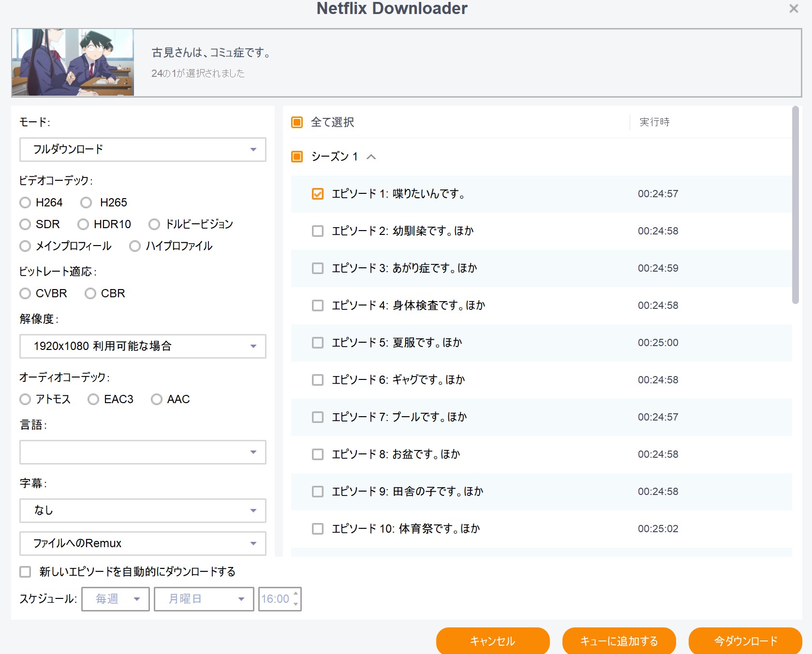Decrease schedule time with down arrow

pyautogui.click(x=296, y=605)
